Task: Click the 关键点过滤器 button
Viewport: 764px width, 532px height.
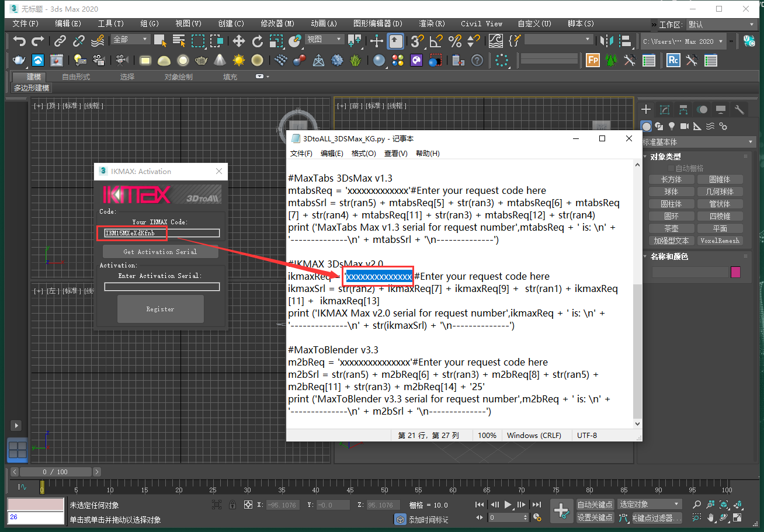Action: [x=656, y=518]
